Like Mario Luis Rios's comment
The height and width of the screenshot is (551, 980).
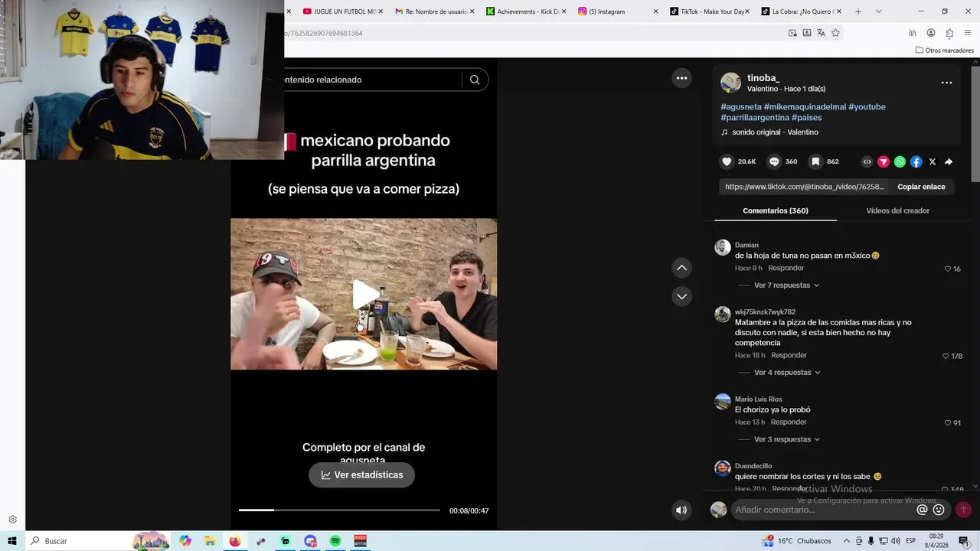pyautogui.click(x=948, y=422)
